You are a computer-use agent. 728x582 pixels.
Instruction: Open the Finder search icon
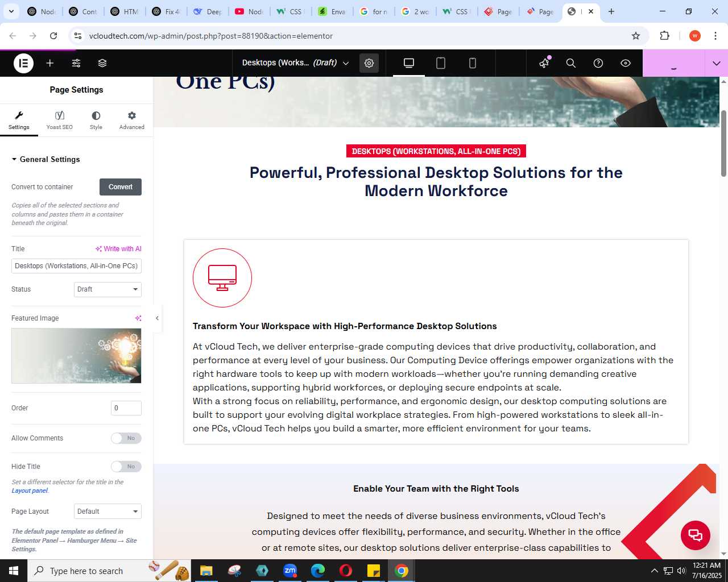click(571, 63)
